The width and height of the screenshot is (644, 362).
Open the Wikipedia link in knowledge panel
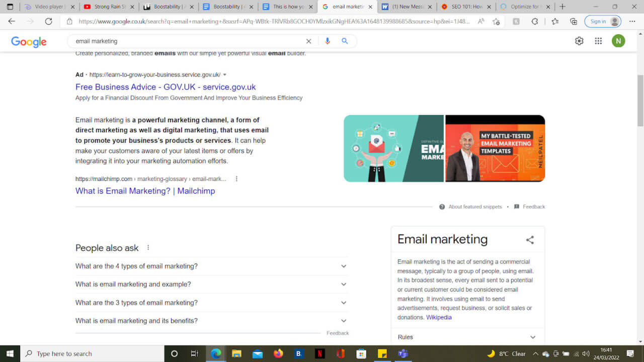coord(439,317)
